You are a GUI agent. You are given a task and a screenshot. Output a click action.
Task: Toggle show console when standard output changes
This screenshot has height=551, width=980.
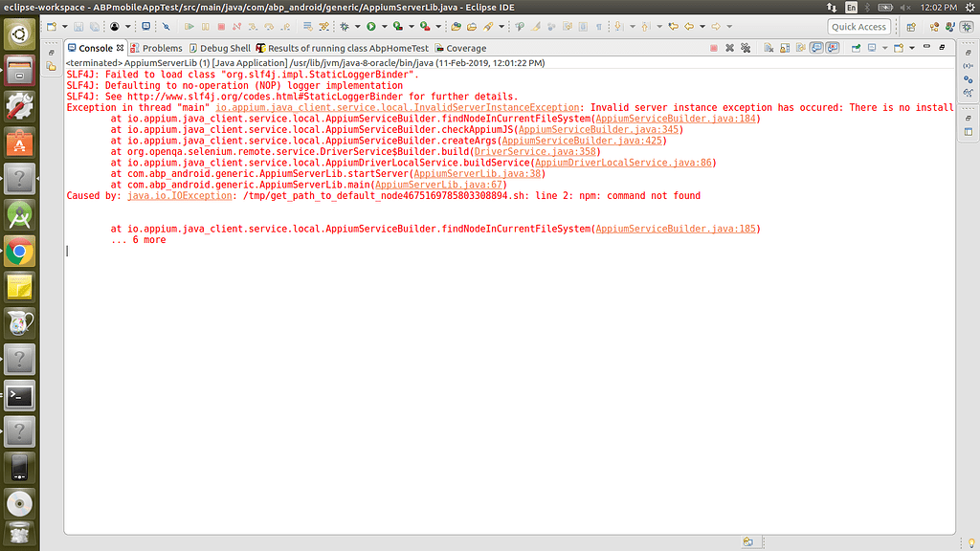point(816,48)
